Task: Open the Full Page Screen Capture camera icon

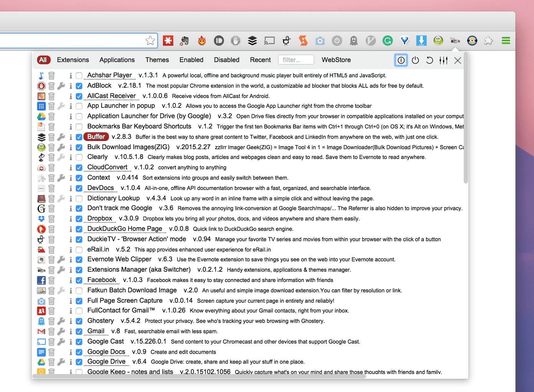Action: point(320,41)
